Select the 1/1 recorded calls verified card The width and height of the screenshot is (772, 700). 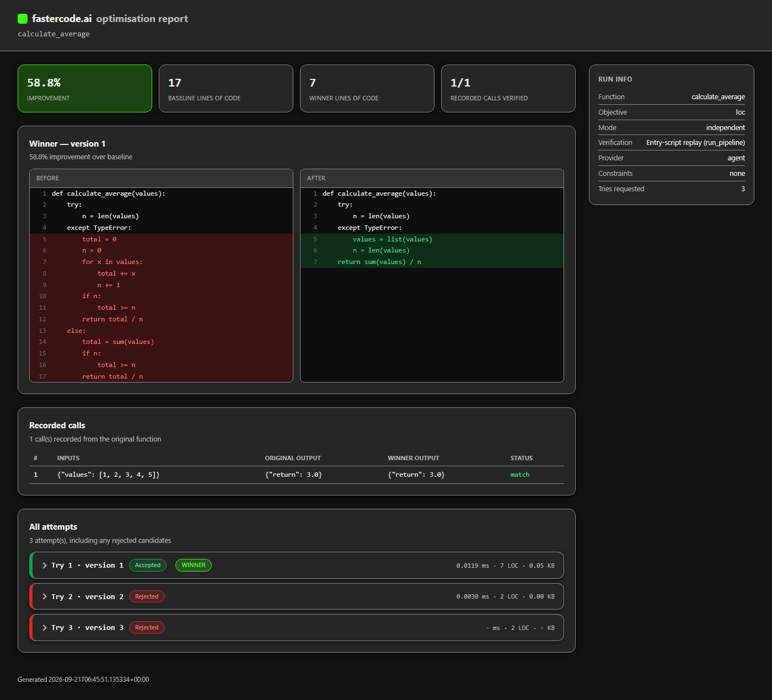point(508,89)
